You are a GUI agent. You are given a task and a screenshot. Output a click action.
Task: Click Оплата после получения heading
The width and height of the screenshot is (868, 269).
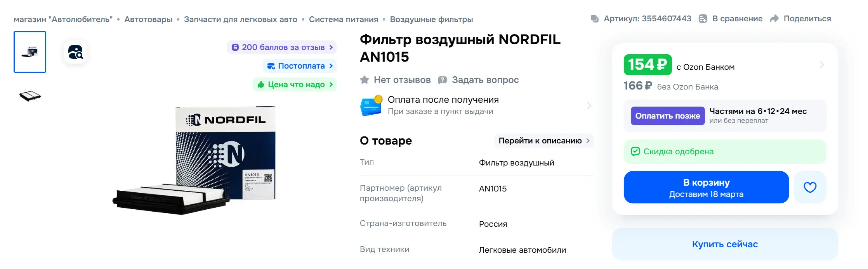click(443, 100)
